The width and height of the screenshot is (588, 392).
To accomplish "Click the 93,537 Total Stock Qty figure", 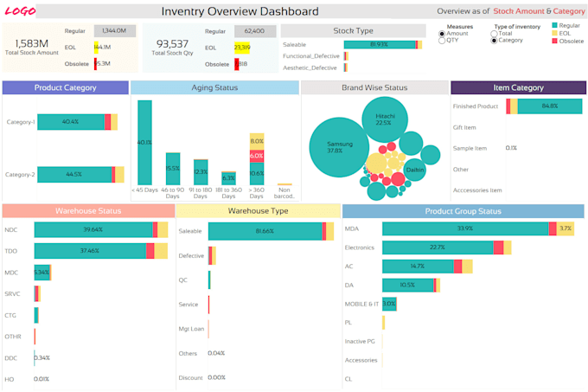I will coord(172,44).
